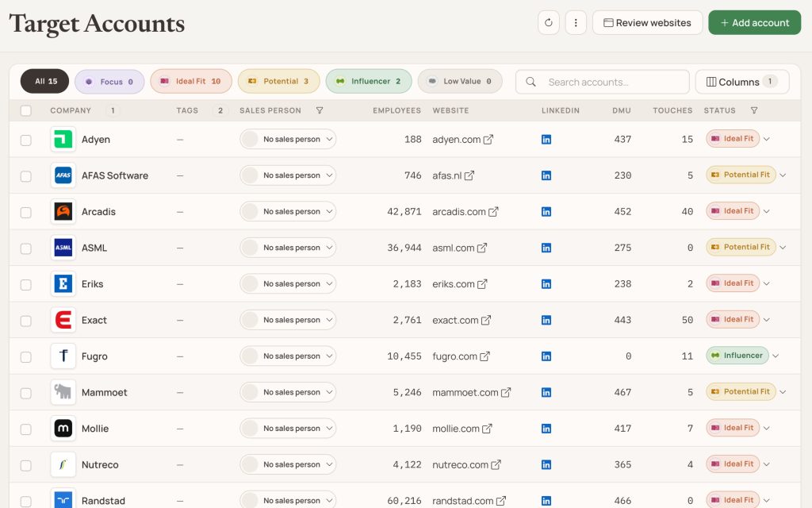812x508 pixels.
Task: Open Adyen LinkedIn page icon
Action: click(546, 140)
